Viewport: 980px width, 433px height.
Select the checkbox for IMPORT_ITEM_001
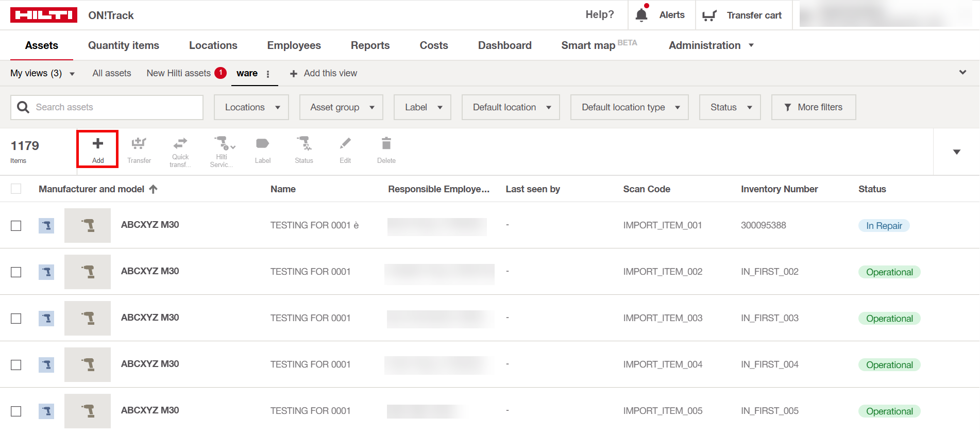click(16, 226)
